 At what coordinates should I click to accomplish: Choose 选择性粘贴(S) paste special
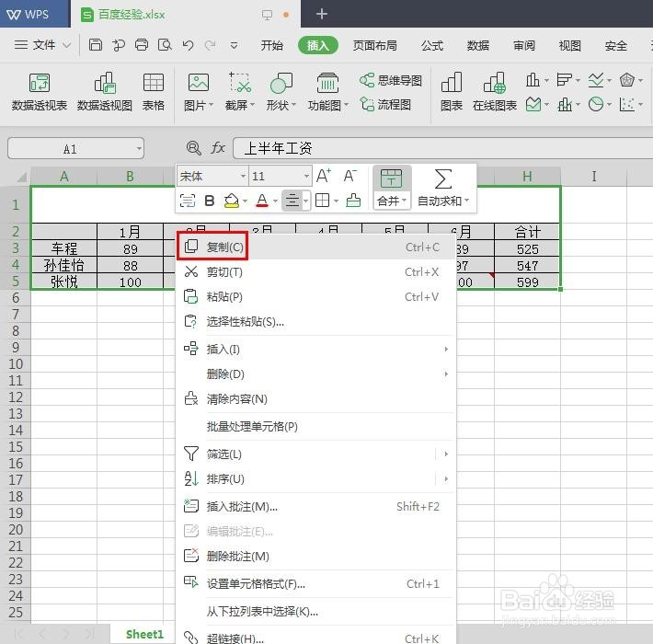[x=316, y=322]
